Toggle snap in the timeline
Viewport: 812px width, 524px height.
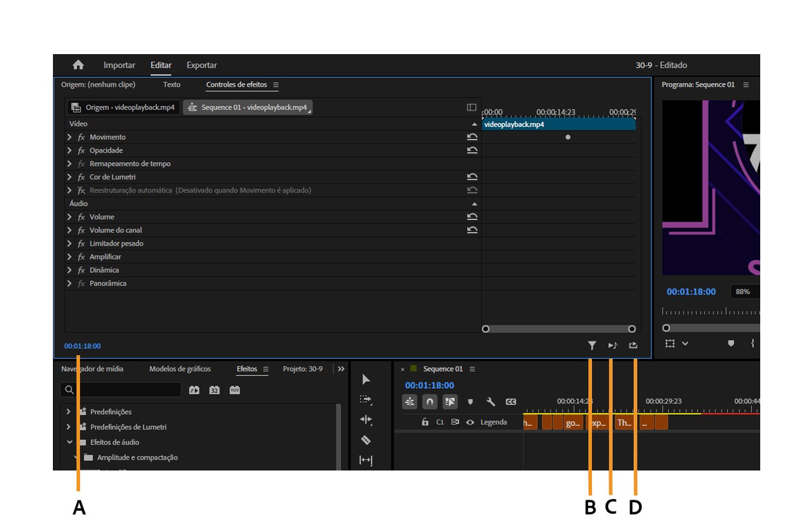(x=430, y=402)
